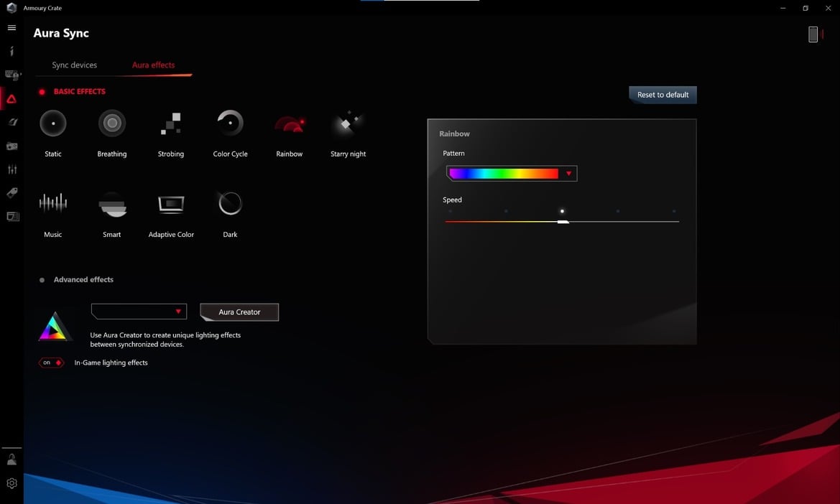Open the Devices sidebar icon
Image resolution: width=840 pixels, height=504 pixels.
coord(12,75)
